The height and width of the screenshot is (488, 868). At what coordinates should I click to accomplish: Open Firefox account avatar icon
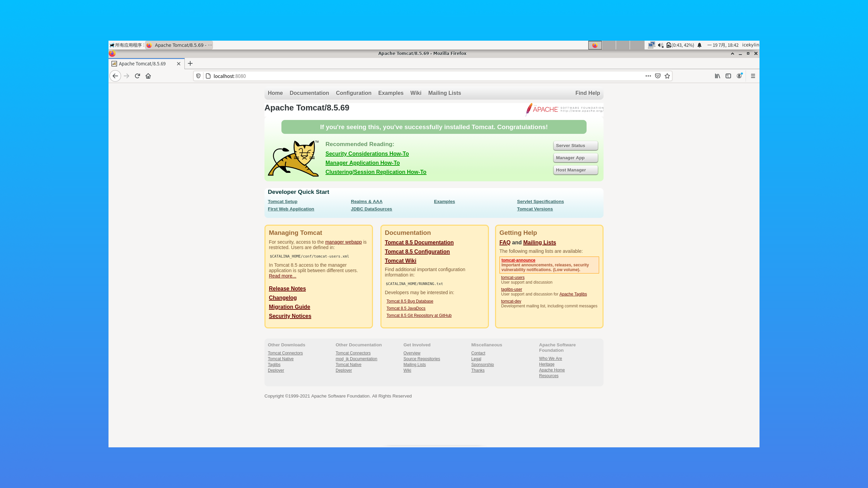click(739, 76)
